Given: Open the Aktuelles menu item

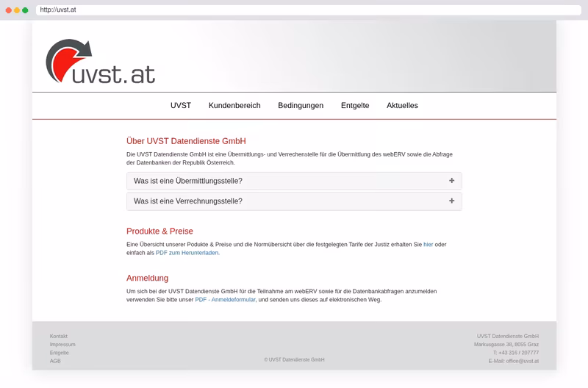Looking at the screenshot, I should coord(402,105).
